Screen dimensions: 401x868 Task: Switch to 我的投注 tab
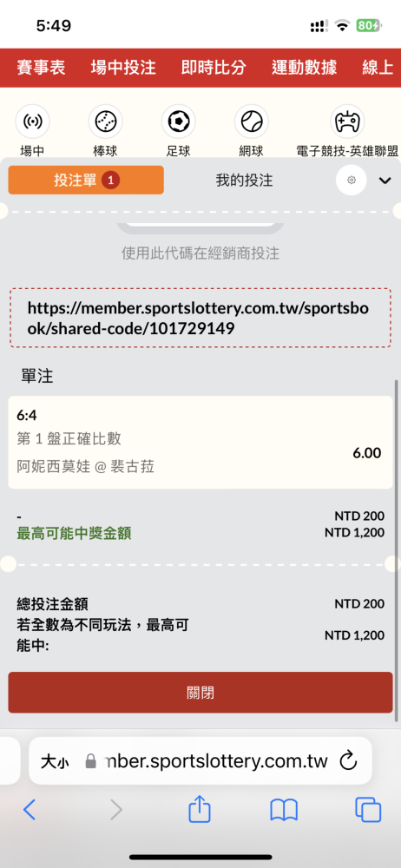(244, 180)
